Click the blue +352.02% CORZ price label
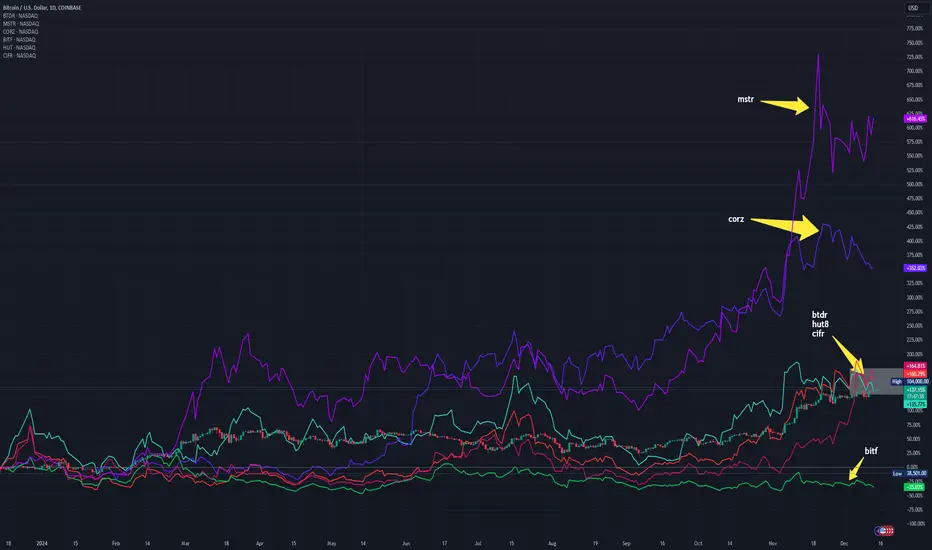 (915, 268)
